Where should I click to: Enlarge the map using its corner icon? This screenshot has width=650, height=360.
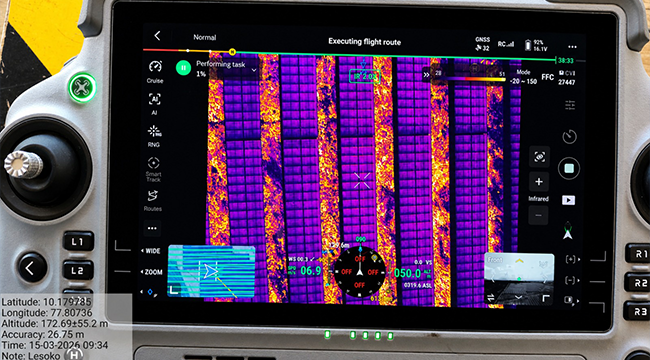click(175, 289)
